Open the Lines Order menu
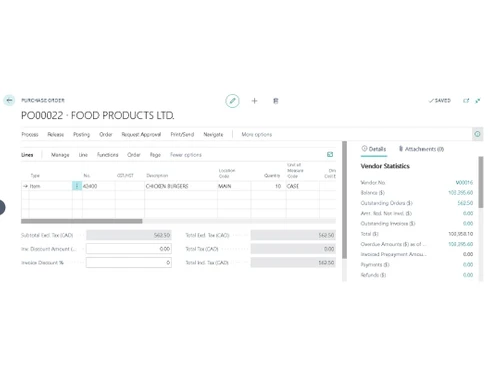This screenshot has width=500, height=375. (134, 155)
